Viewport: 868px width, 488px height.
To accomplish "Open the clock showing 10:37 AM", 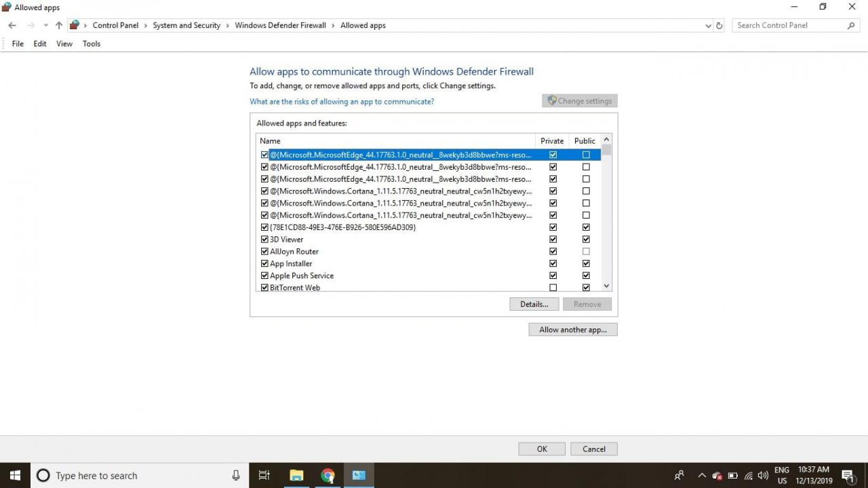I will click(814, 475).
